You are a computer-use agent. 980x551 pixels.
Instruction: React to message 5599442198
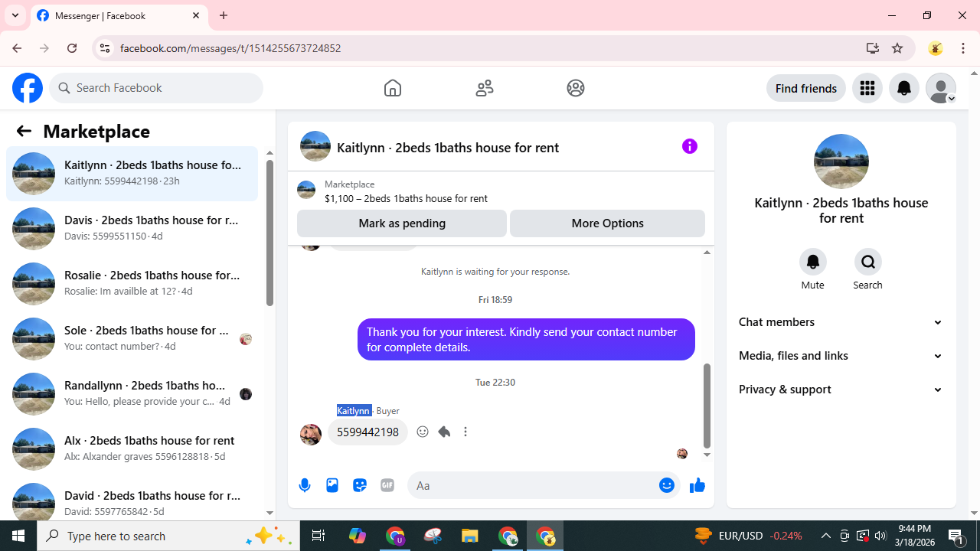tap(423, 432)
